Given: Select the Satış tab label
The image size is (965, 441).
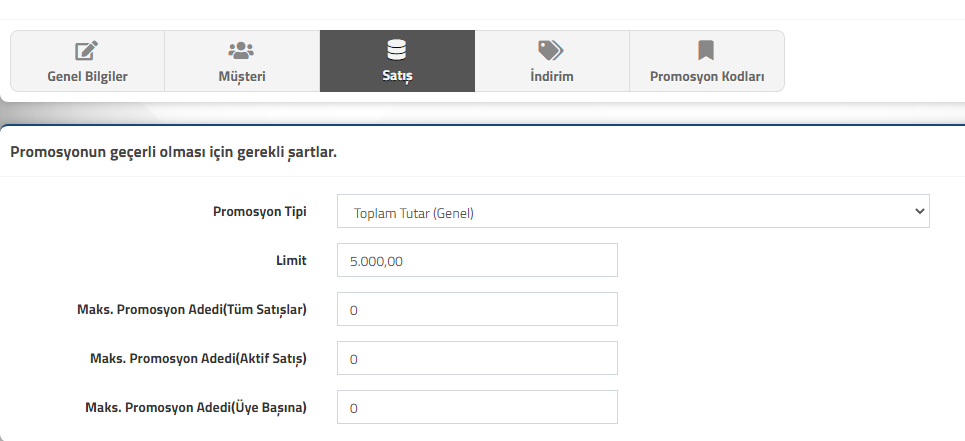Looking at the screenshot, I should point(397,76).
